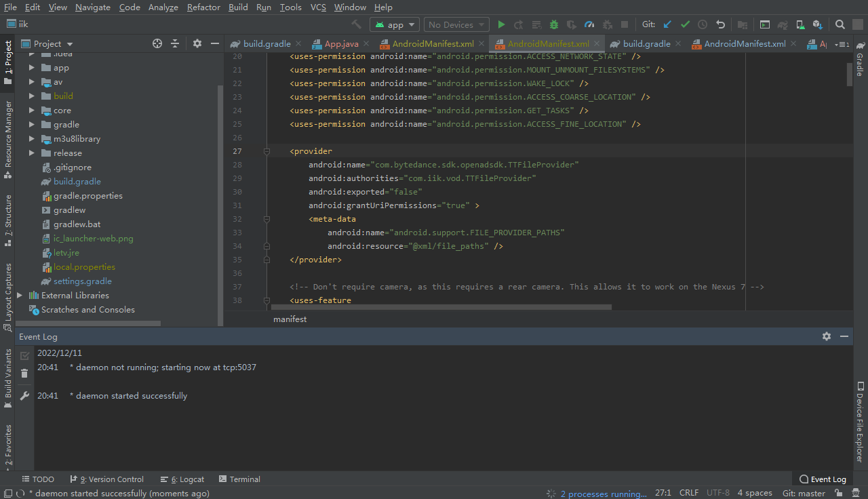Select the settings.gradle file

84,281
